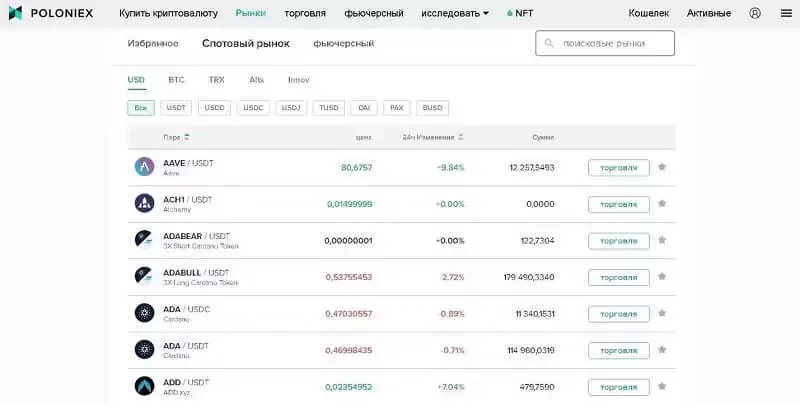The image size is (800, 404).
Task: Favorite the ADA / USDT pair star
Action: click(x=662, y=350)
